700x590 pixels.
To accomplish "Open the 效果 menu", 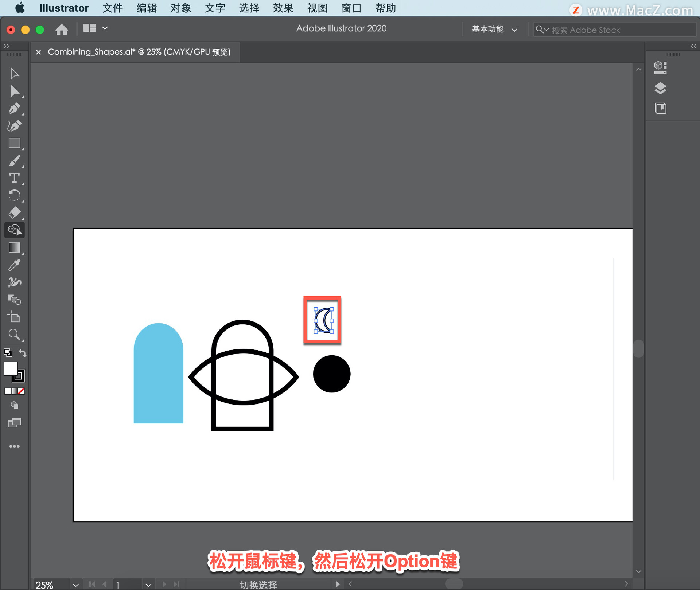I will click(x=283, y=8).
